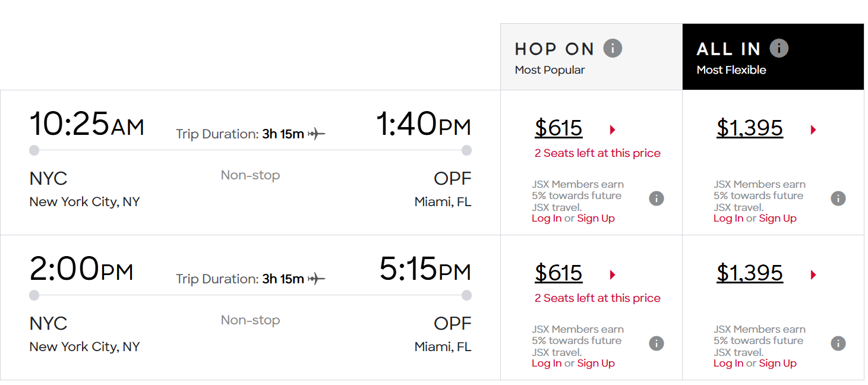Open the Hop On fare info icon
The image size is (868, 385).
[613, 48]
